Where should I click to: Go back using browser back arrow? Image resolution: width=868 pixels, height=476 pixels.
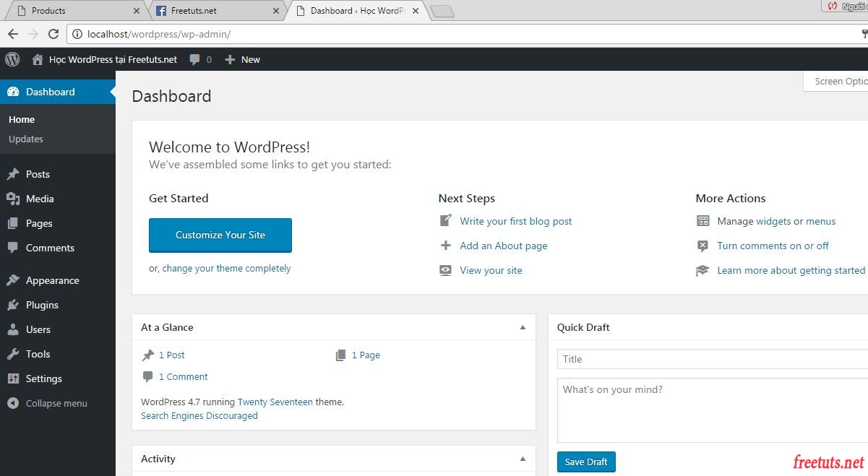[x=13, y=33]
